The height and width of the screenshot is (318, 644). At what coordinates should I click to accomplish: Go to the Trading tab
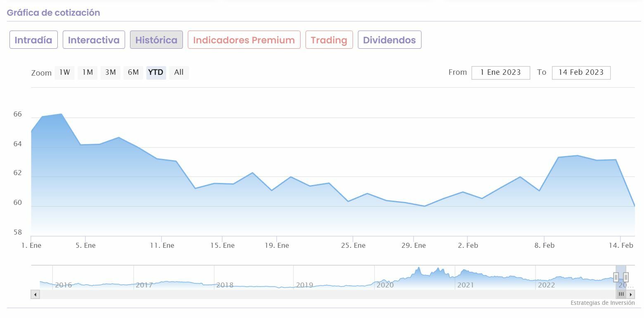[329, 40]
